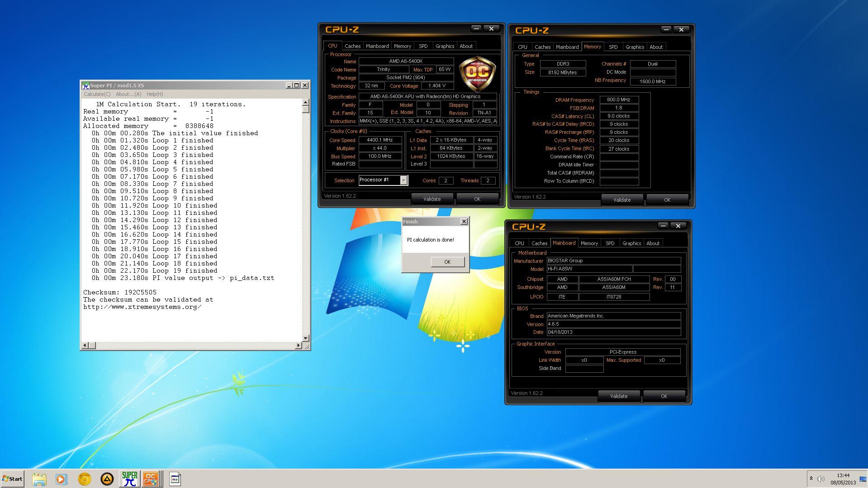The height and width of the screenshot is (488, 868).
Task: Open Graphics tab in CPU-Z timings window
Action: pos(635,47)
